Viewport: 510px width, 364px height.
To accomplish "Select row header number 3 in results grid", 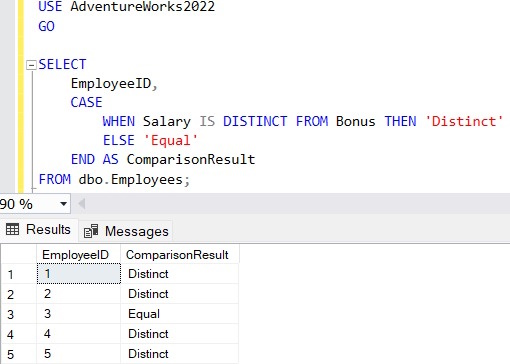I will point(19,314).
